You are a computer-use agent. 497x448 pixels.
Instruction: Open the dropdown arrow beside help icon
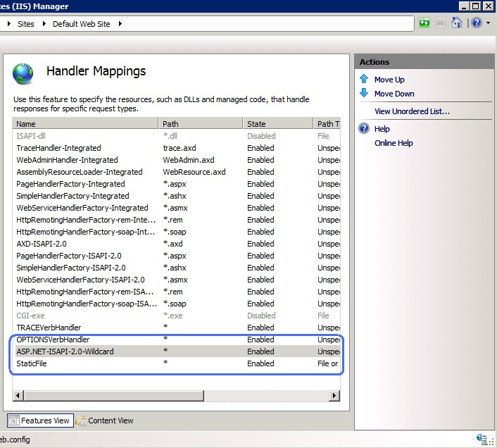click(x=488, y=23)
